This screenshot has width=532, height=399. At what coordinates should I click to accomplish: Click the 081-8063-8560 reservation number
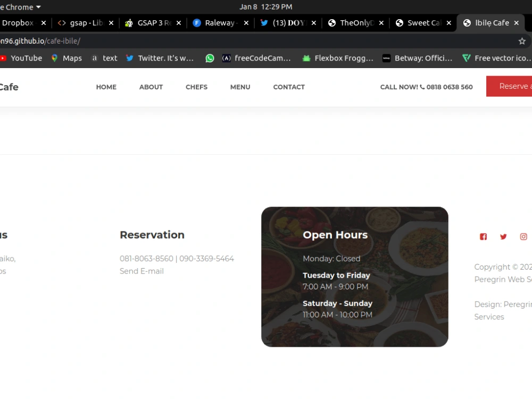(x=146, y=259)
